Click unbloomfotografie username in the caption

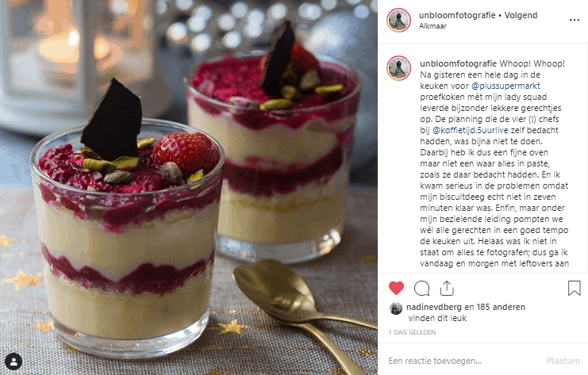(458, 63)
